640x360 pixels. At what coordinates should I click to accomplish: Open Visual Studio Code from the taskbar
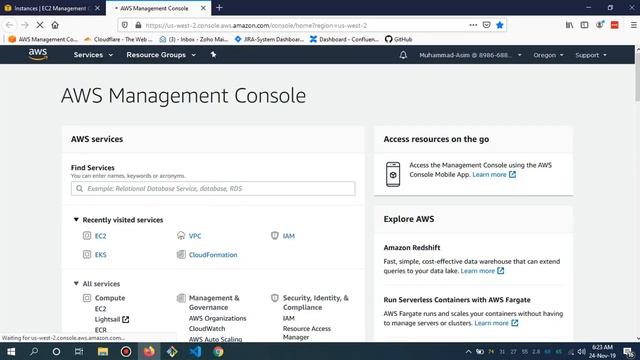[x=195, y=351]
